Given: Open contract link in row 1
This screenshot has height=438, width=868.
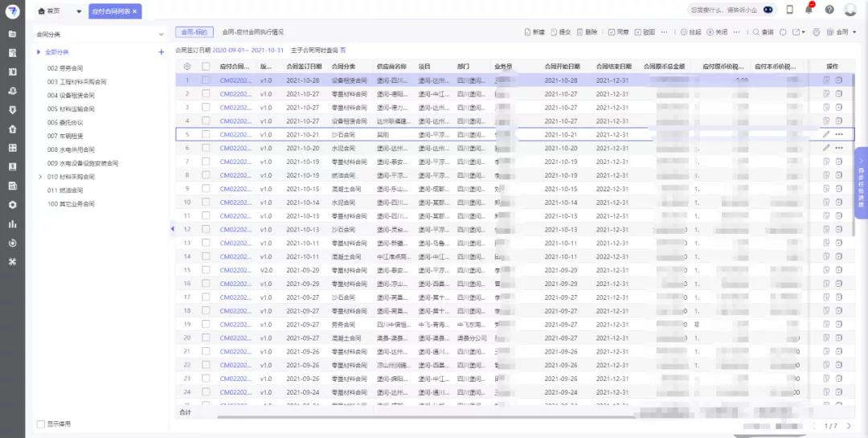Looking at the screenshot, I should [x=235, y=80].
